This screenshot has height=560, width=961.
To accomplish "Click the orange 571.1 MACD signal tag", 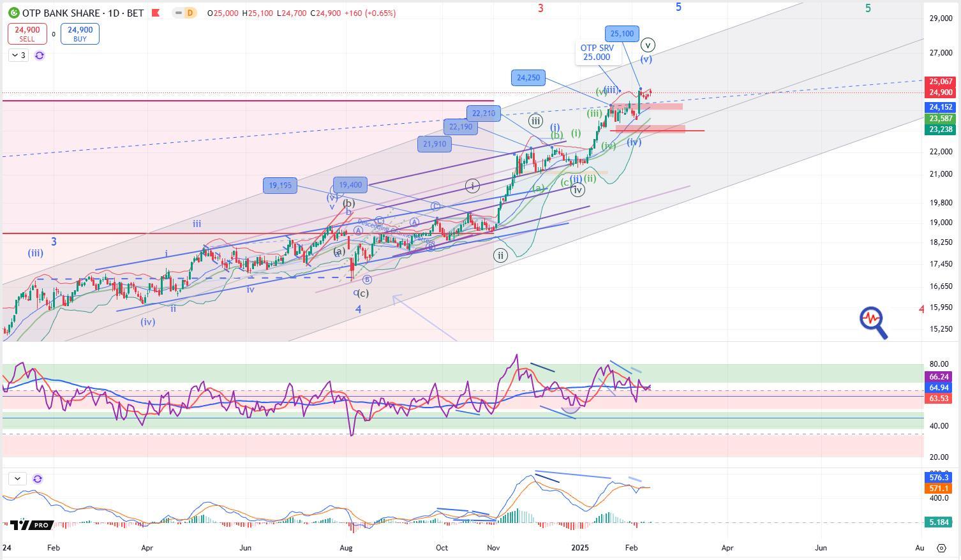I will click(x=939, y=489).
